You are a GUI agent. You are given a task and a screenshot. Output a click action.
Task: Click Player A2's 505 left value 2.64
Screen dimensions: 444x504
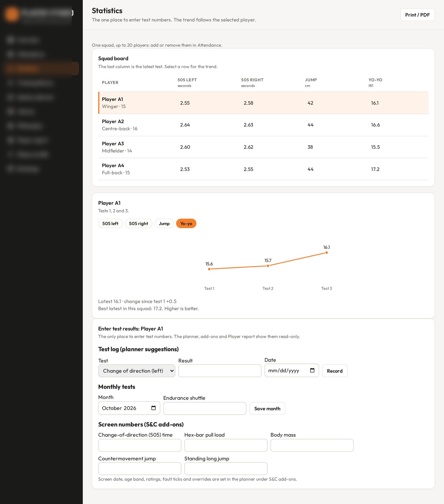185,125
